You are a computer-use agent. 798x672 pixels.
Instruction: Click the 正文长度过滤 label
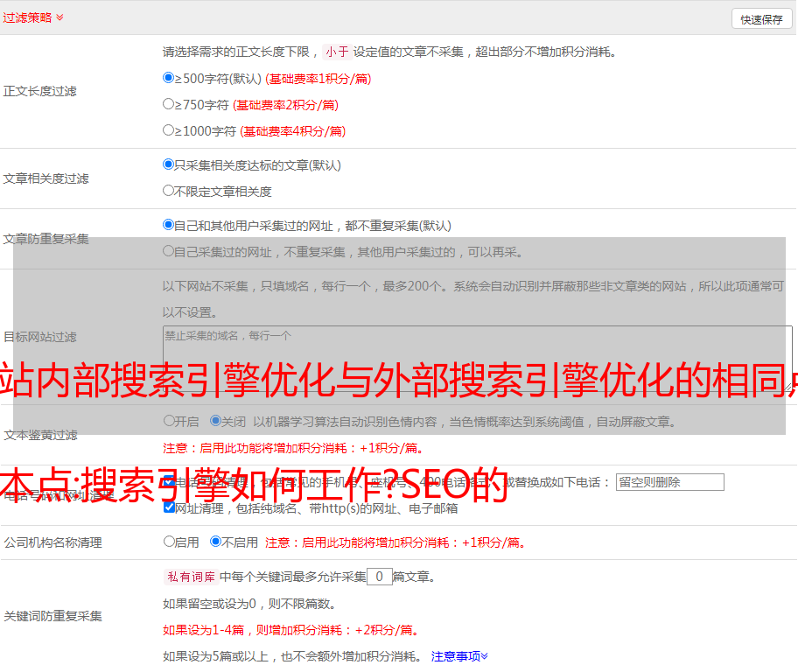click(x=39, y=91)
